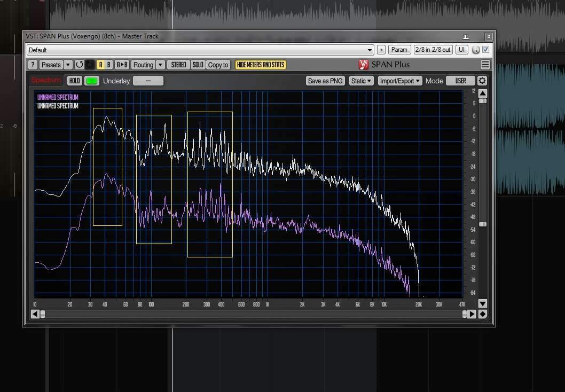Toggle the HOLD spectrum button
The height and width of the screenshot is (392, 565).
[74, 81]
